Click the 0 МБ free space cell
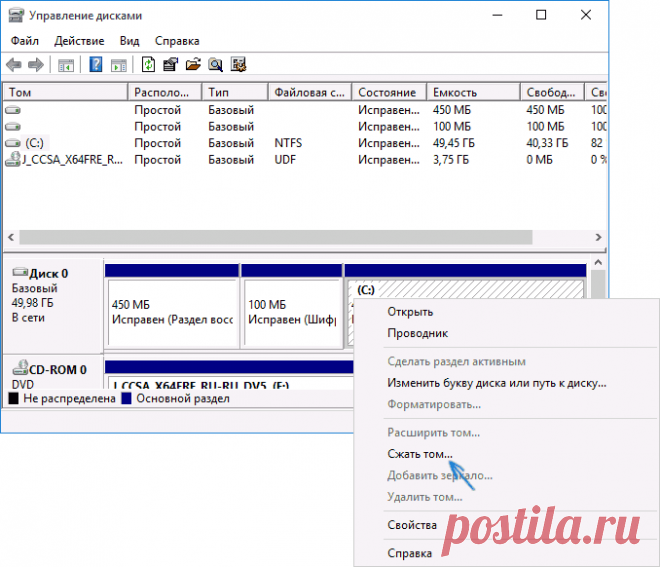 pos(539,160)
